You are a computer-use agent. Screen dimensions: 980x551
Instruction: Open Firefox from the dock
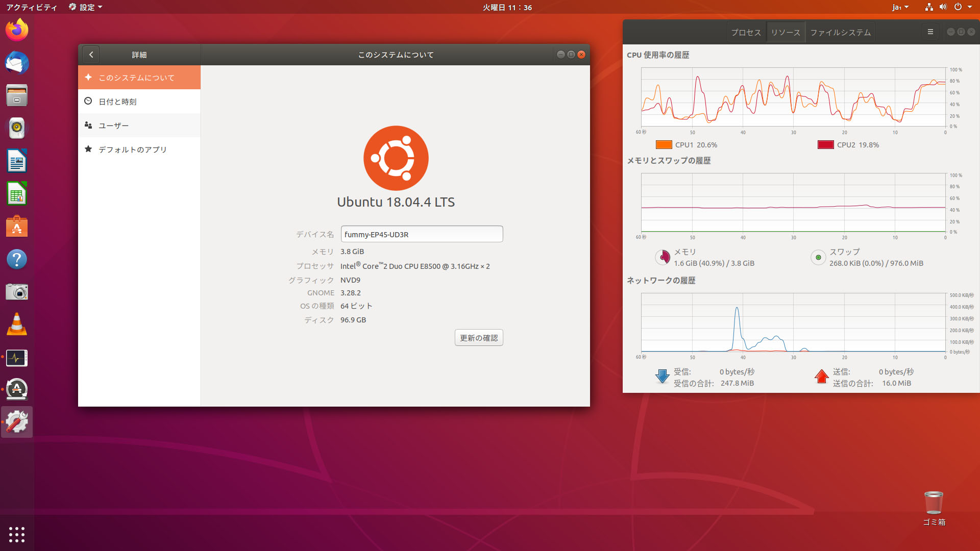(x=17, y=30)
